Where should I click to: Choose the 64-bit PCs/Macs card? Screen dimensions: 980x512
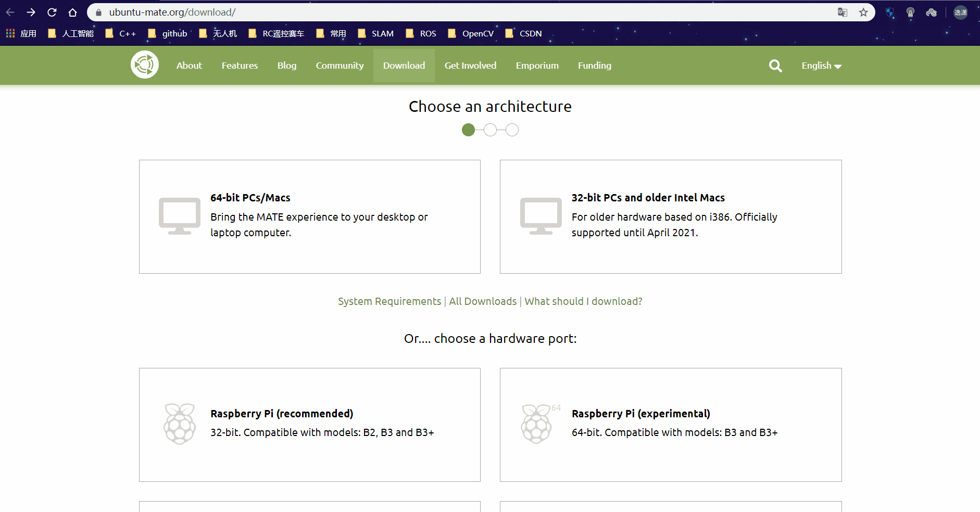(310, 216)
